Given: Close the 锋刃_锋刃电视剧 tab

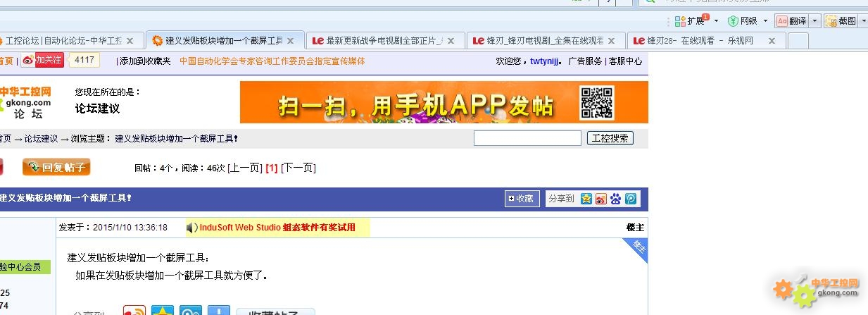Looking at the screenshot, I should click(611, 41).
